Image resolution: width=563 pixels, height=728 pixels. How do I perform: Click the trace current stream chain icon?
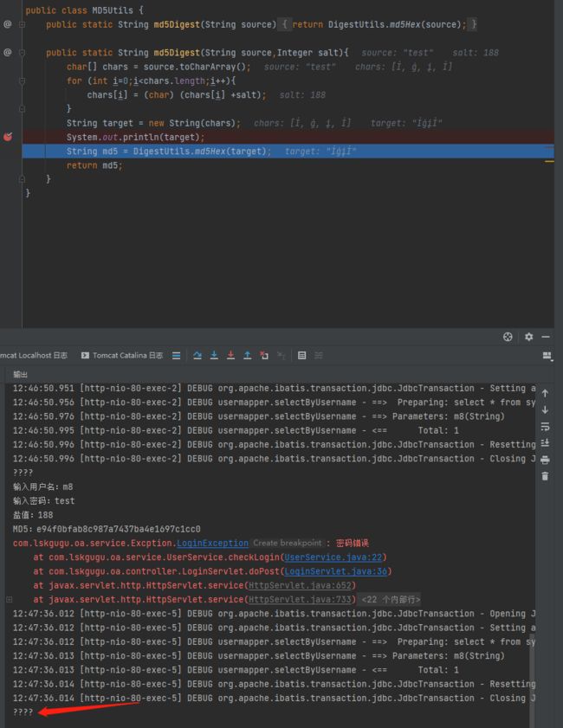[x=319, y=355]
